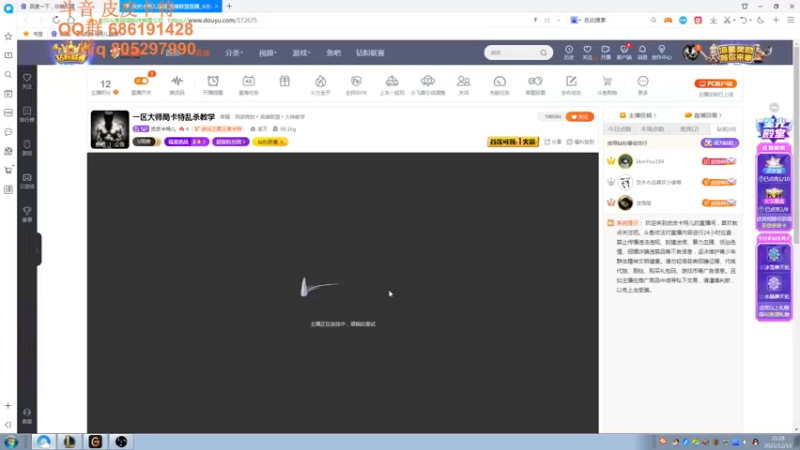Viewport: 800px width, 450px height.
Task: Open a new browser tab with plus
Action: [x=229, y=6]
